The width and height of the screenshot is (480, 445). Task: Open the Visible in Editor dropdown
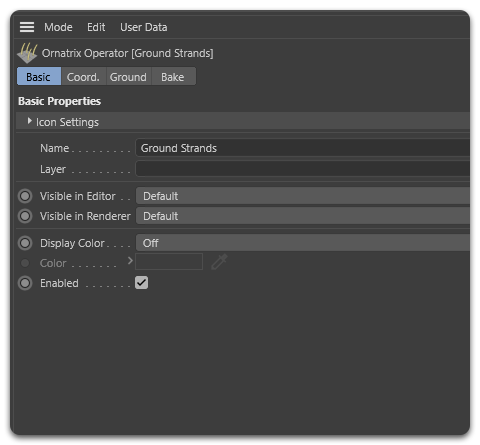[x=303, y=196]
